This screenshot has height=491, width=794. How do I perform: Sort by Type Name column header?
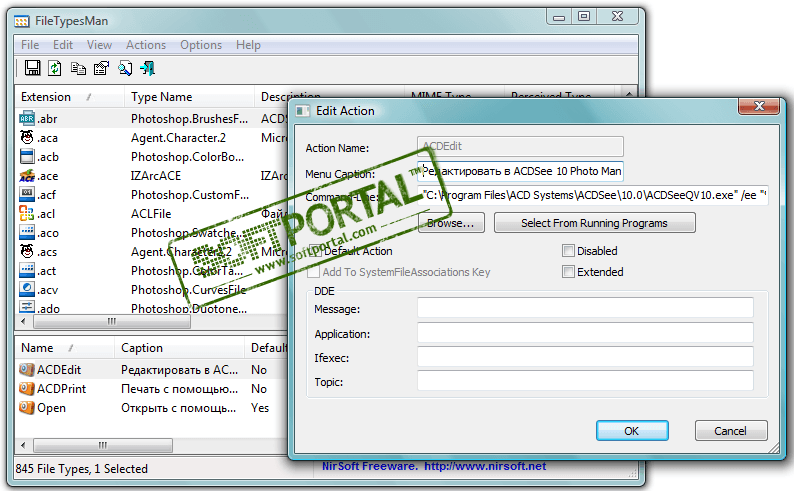point(189,97)
